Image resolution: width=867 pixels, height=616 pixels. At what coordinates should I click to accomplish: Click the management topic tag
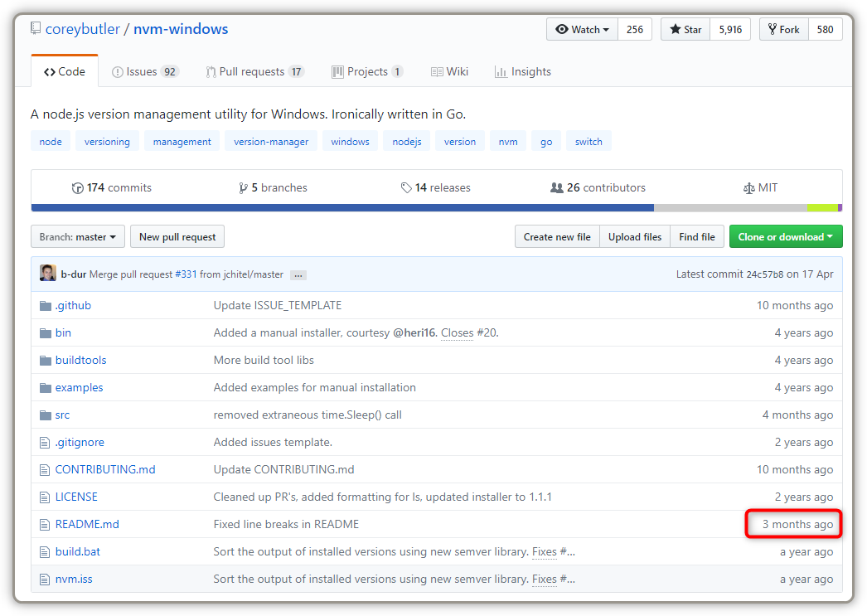pos(182,142)
